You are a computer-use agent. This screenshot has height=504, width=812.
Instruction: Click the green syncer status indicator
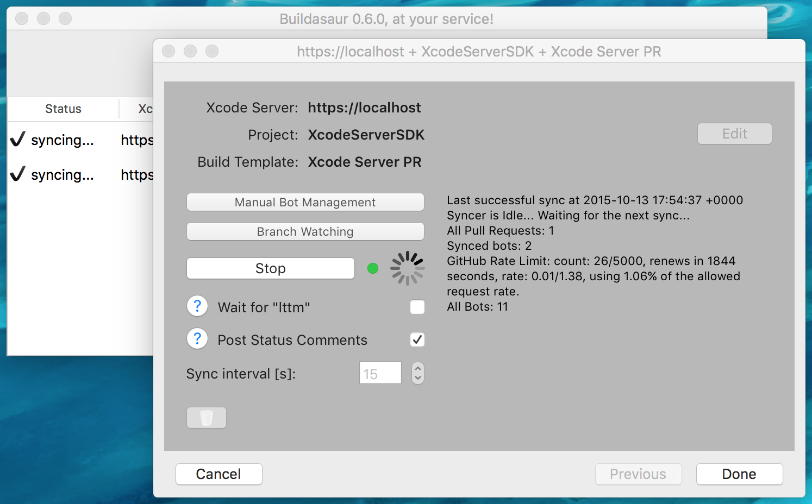tap(373, 268)
